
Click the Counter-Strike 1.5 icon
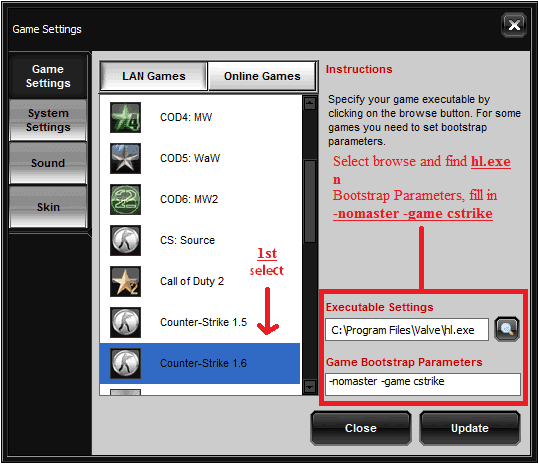point(125,322)
